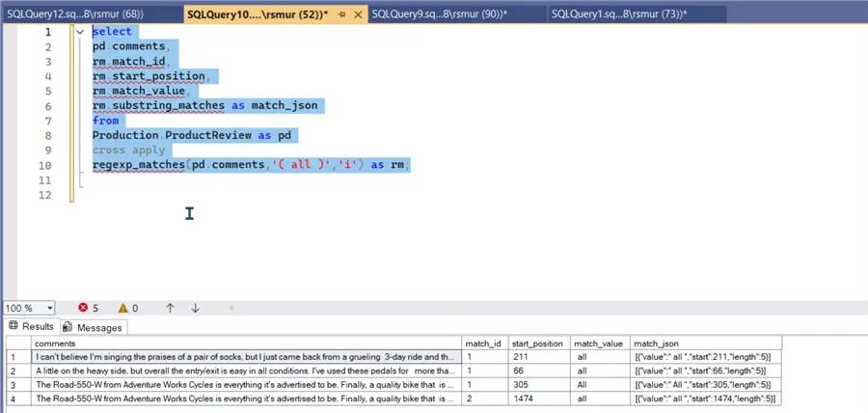The height and width of the screenshot is (413, 868).
Task: Click the match_json column header
Action: (656, 344)
